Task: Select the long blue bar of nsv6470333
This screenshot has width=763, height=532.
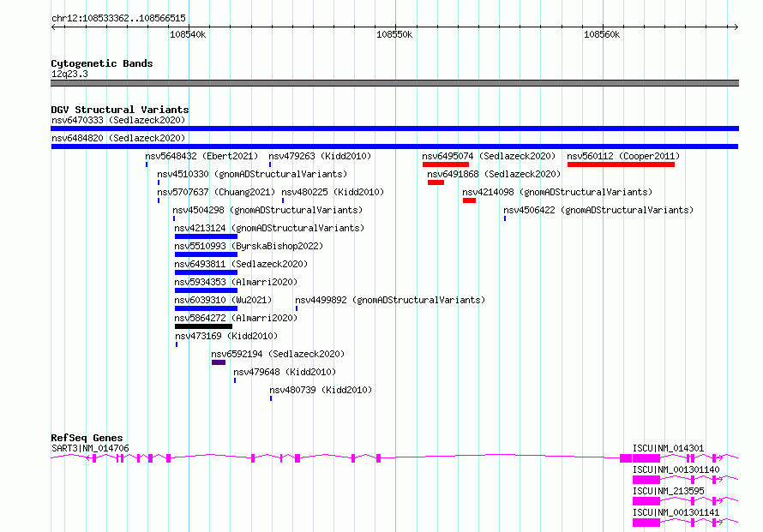Action: (394, 129)
